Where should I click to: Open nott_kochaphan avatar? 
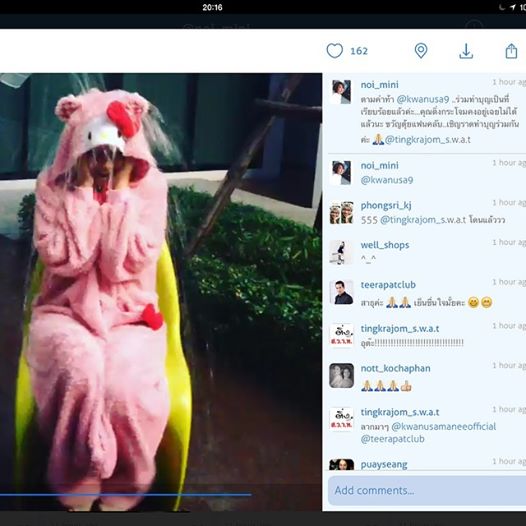(x=341, y=375)
